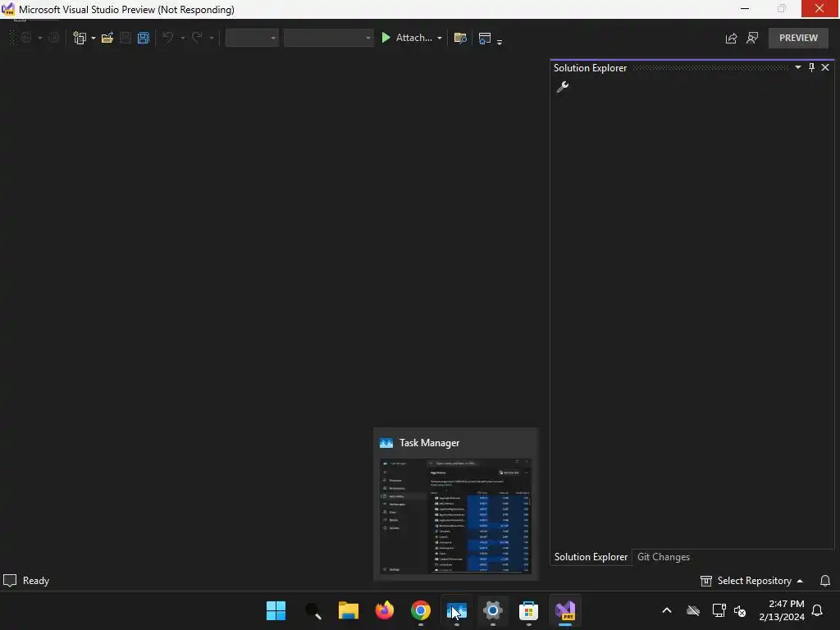Click the Solution Explorer wrench properties icon

pos(563,87)
